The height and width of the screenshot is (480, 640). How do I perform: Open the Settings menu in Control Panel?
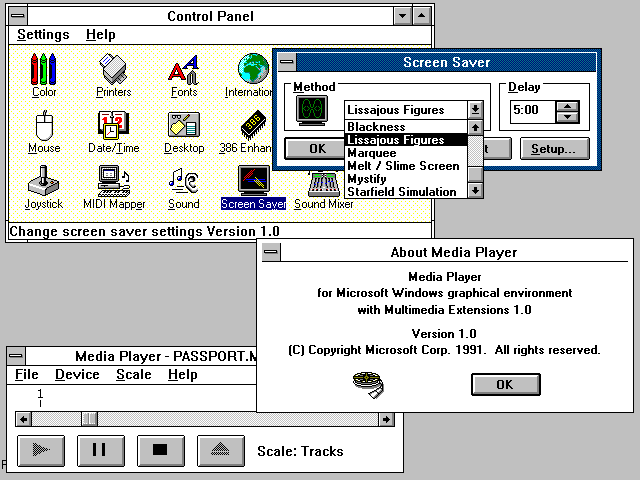coord(43,35)
